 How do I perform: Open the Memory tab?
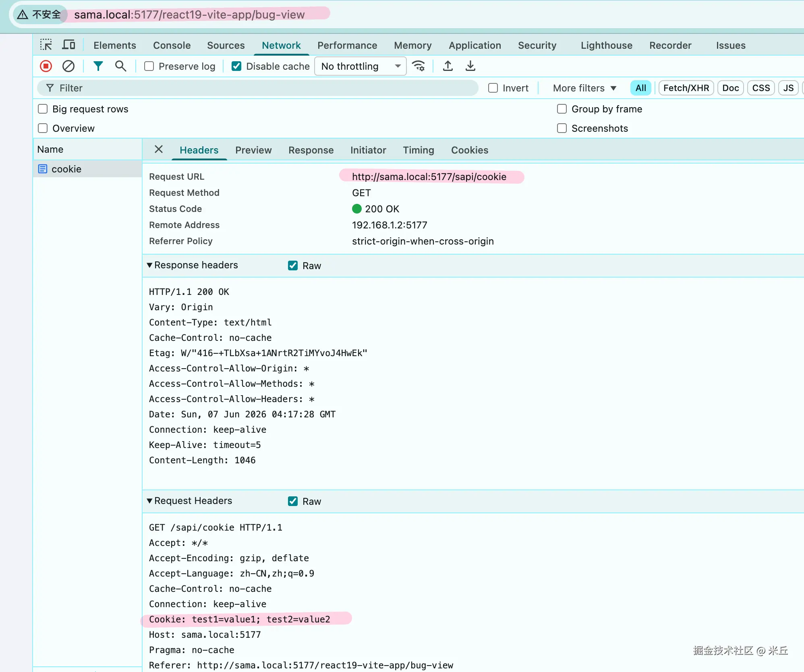413,46
